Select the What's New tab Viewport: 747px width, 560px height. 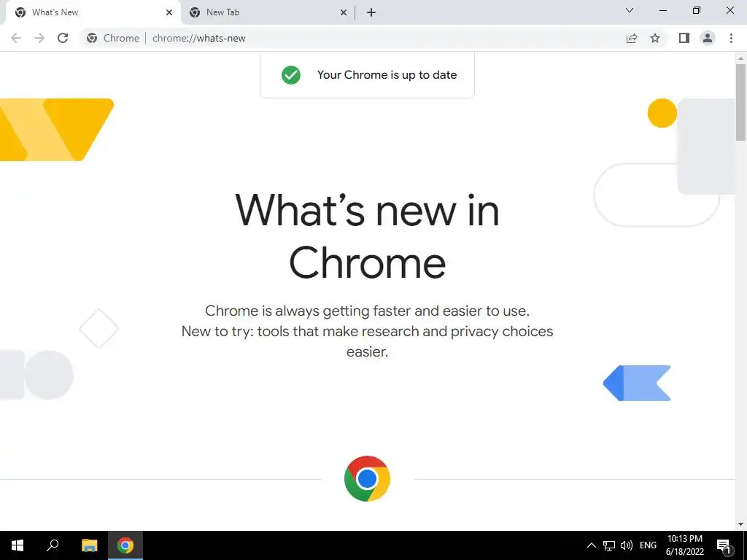coord(93,12)
